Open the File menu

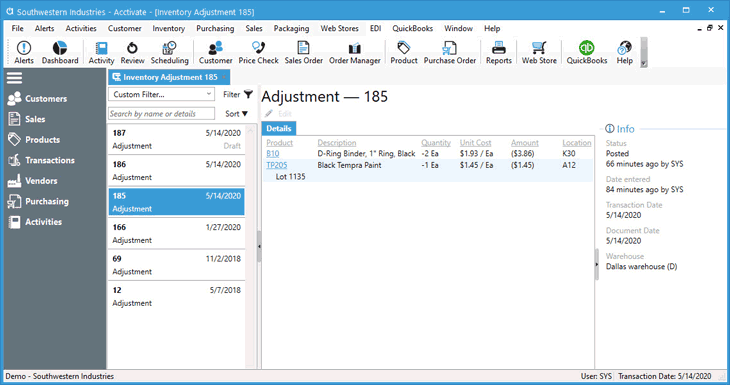tap(17, 28)
